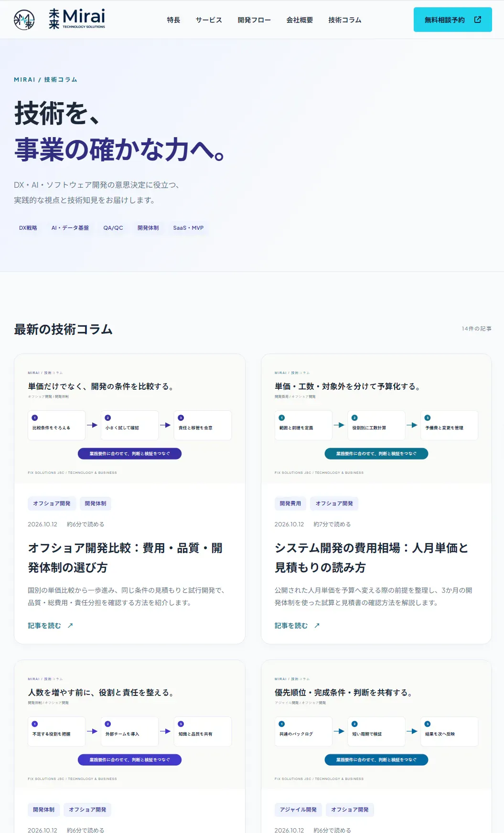Open 開発フロー in the navigation menu
This screenshot has width=504, height=833.
coord(254,20)
